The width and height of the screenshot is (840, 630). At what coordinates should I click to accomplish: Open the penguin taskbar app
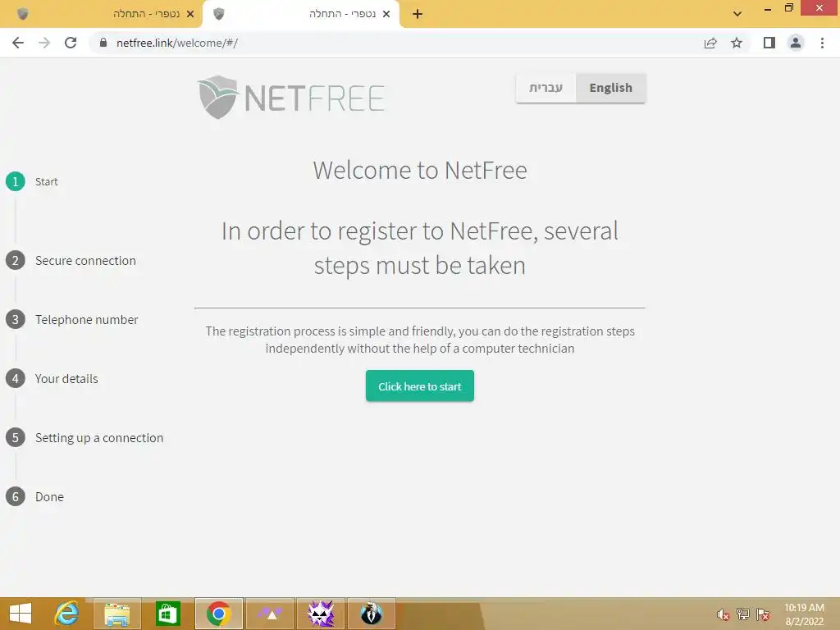[x=372, y=614]
